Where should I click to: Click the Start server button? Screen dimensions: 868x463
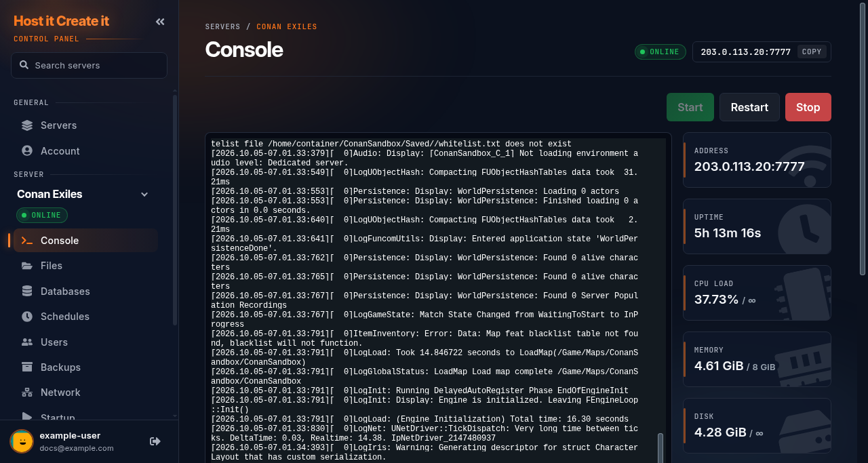(690, 107)
